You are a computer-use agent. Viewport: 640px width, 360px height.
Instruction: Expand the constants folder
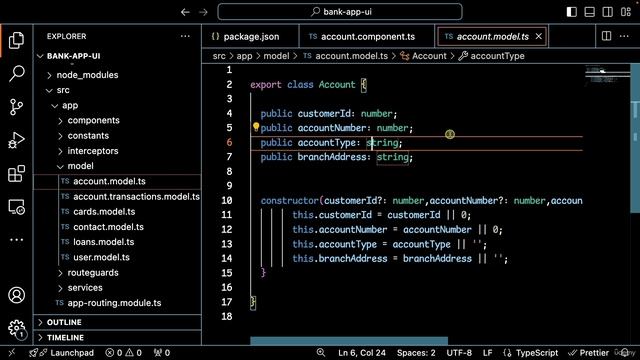point(88,136)
